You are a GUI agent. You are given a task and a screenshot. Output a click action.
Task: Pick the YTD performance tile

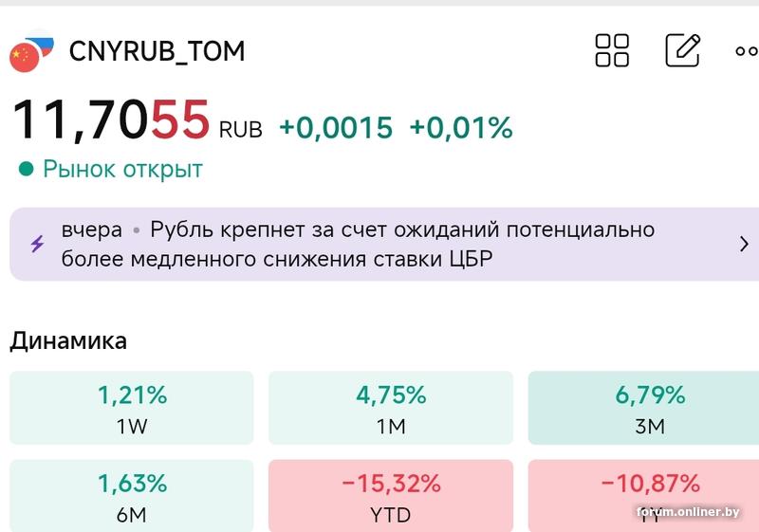pyautogui.click(x=391, y=496)
